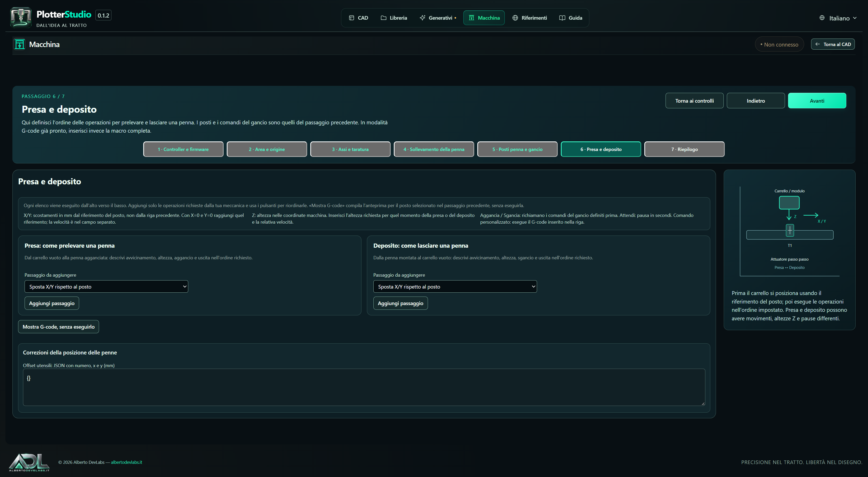868x477 pixels.
Task: Click the Generativi sparkle icon
Action: coord(422,18)
